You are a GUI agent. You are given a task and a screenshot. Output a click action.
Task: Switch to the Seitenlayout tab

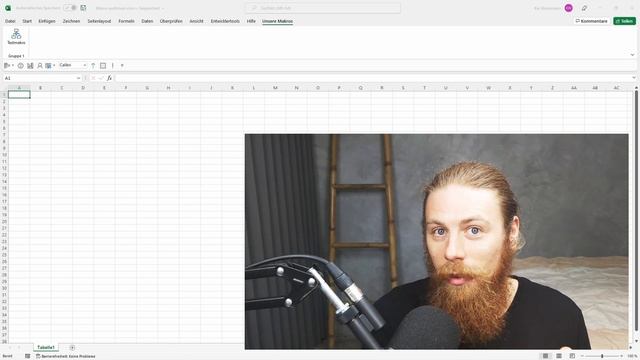(99, 21)
